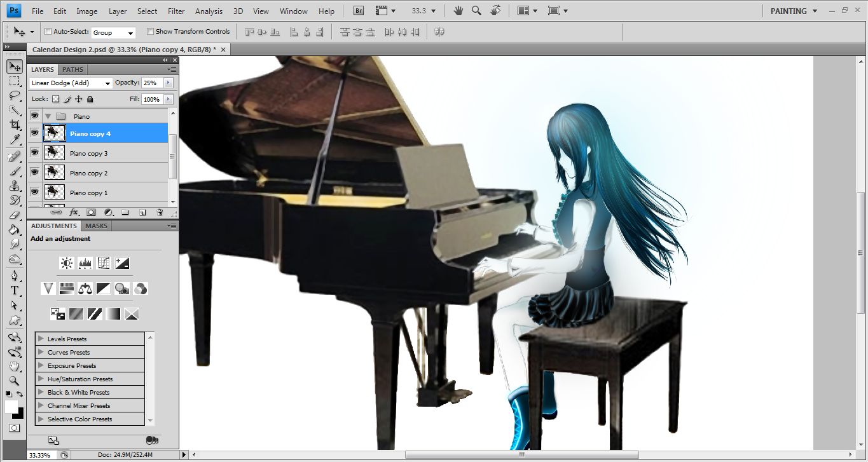
Task: Open the layer styles fx menu
Action: (74, 212)
